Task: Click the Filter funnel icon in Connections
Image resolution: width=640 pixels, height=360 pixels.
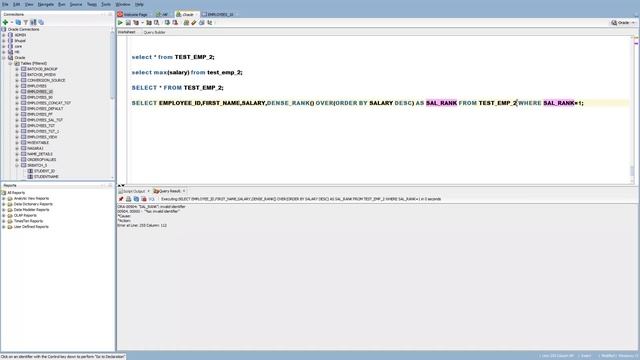Action: pyautogui.click(x=26, y=22)
